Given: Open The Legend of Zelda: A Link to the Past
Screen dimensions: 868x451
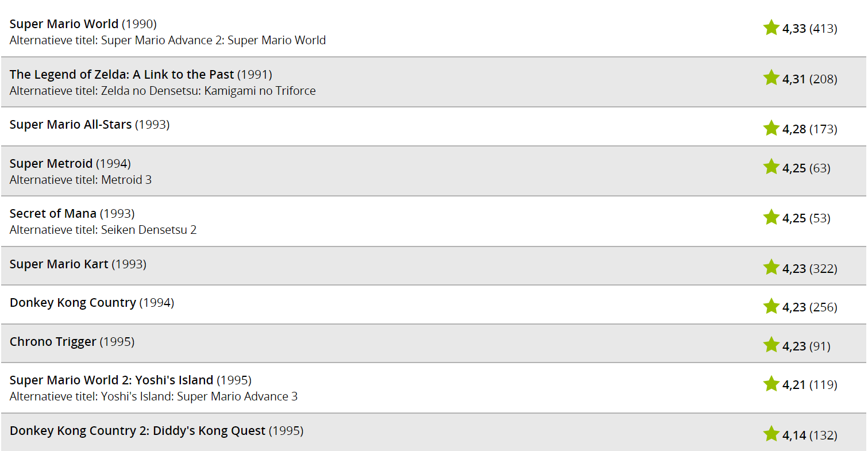Looking at the screenshot, I should pos(122,75).
